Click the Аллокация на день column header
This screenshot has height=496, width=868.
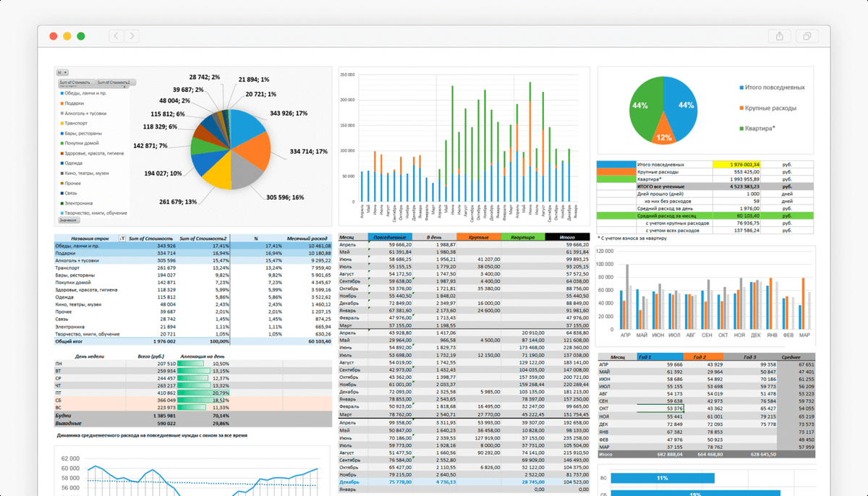pos(204,356)
